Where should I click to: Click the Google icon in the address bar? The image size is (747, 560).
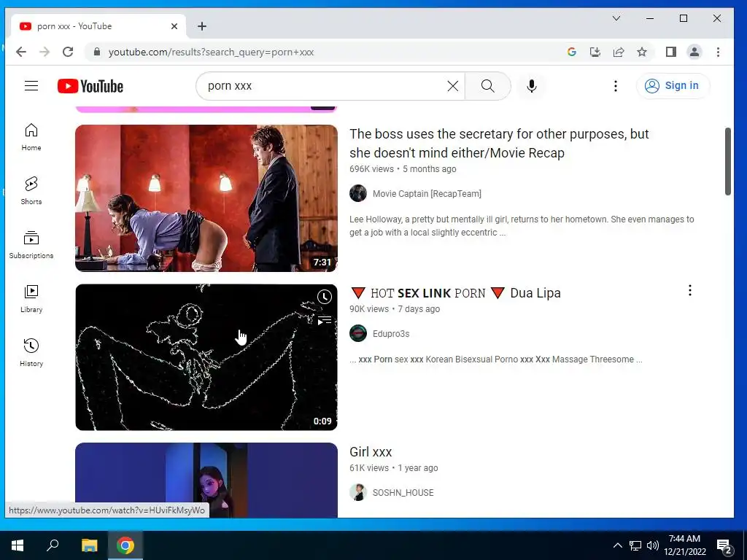click(572, 52)
